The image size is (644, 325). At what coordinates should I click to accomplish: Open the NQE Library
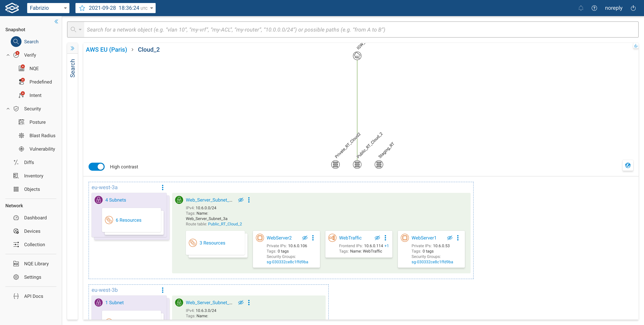(x=37, y=263)
